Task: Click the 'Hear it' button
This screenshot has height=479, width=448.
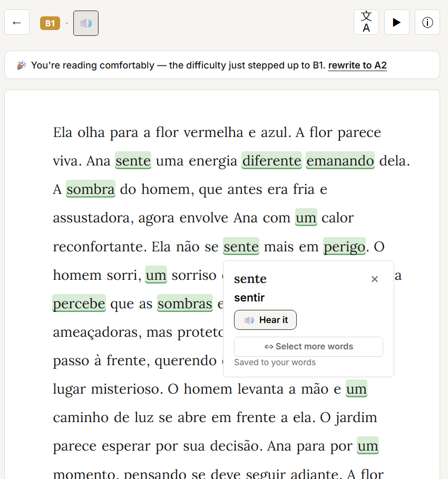Action: [265, 320]
